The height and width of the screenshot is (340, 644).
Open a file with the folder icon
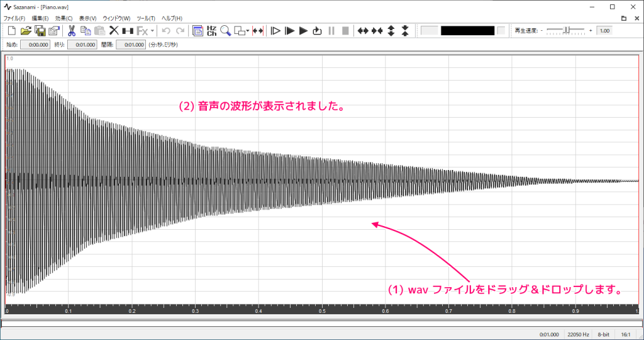(x=26, y=30)
